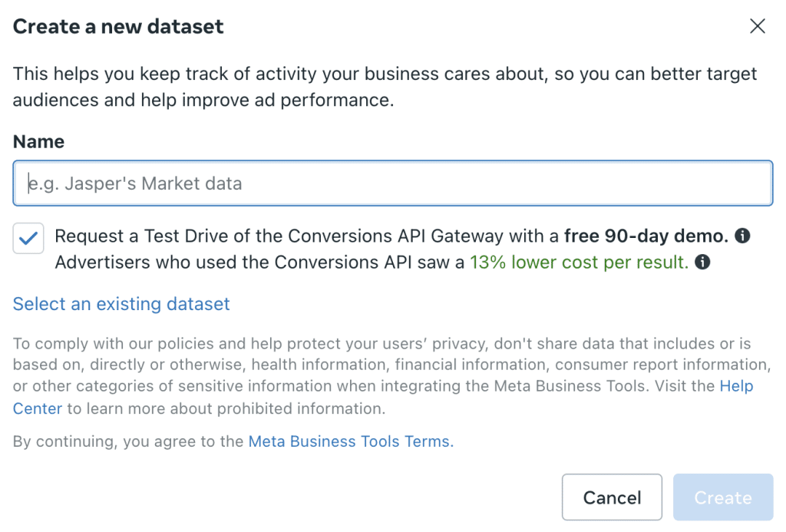786x532 pixels.
Task: Click Advertisers who used the Conversions API text
Action: pyautogui.click(x=259, y=263)
